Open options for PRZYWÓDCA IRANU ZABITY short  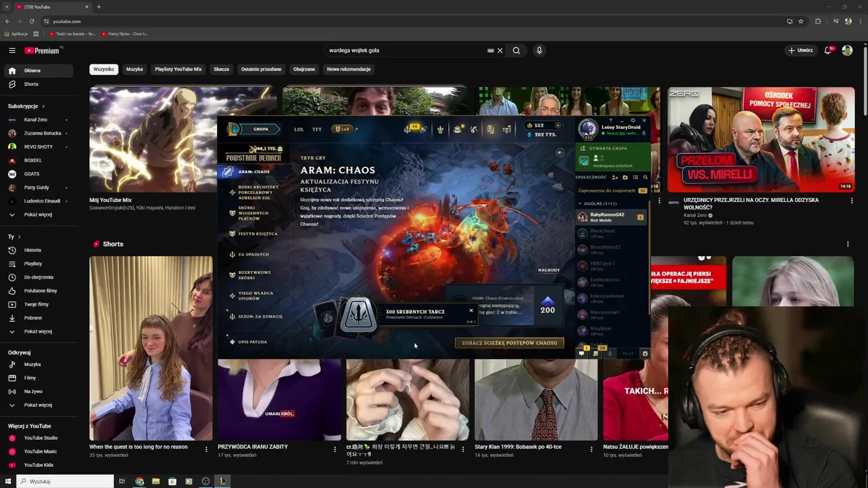(x=334, y=449)
